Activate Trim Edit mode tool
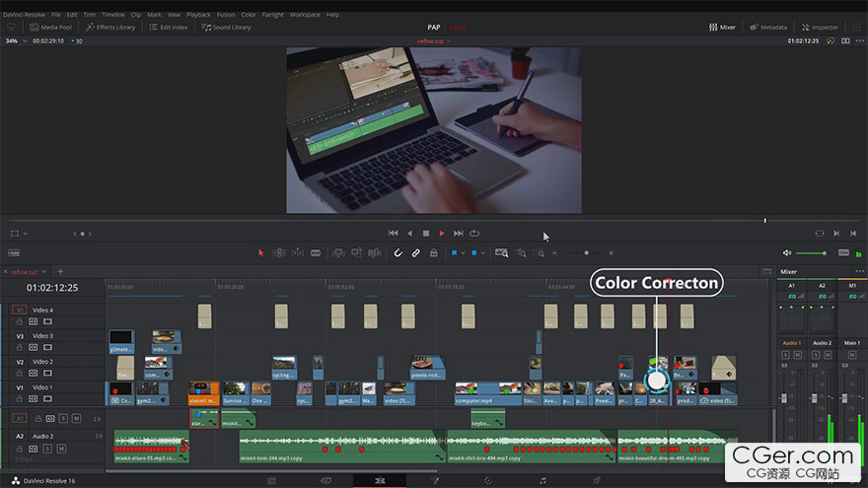Screen dimensions: 868x488 coord(279,252)
